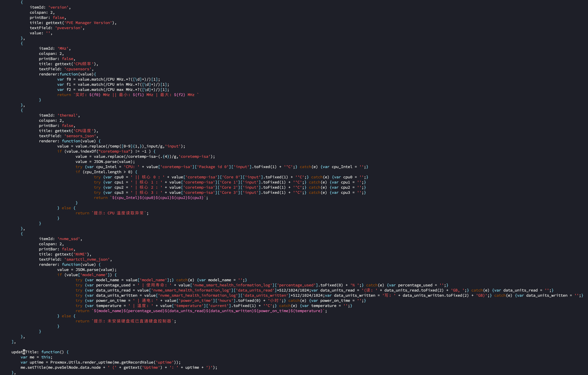Click the 'Uptime' gettext string
The image size is (588, 375).
pyautogui.click(x=151, y=367)
